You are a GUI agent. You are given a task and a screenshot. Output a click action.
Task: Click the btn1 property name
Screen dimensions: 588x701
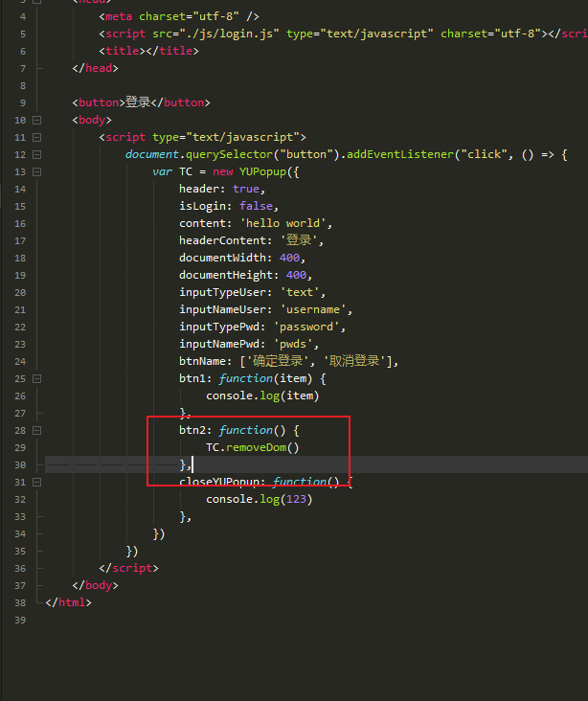(192, 378)
